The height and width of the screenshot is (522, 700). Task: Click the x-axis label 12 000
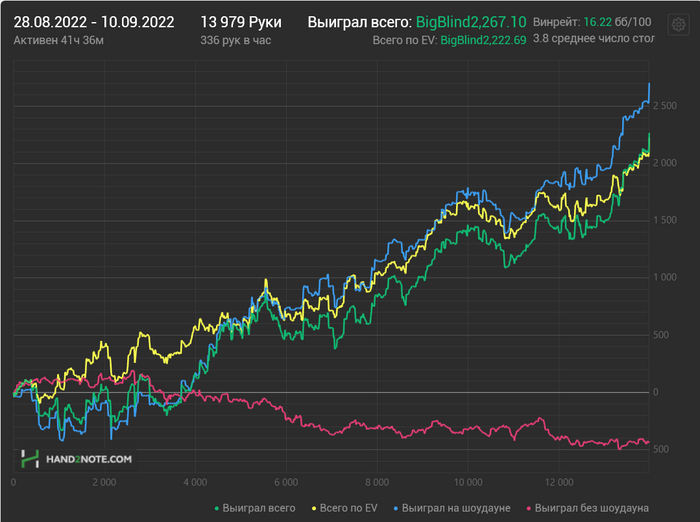pyautogui.click(x=559, y=483)
